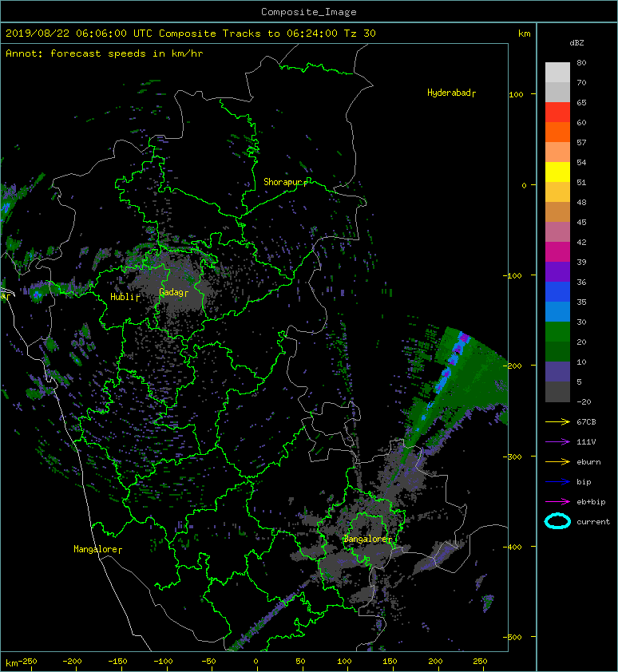Select the light blue swatch between 35 and 30
This screenshot has height=672, width=618.
pyautogui.click(x=557, y=311)
